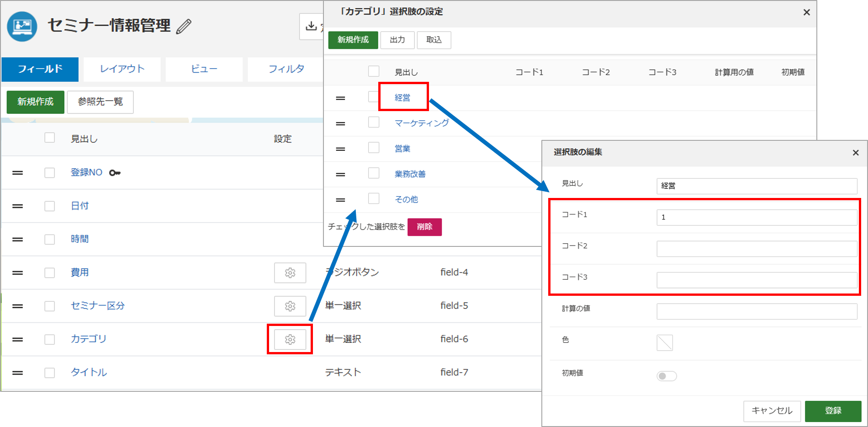Grab drag handle of マーケティング option row
Screen dimensions: 868x427
(x=340, y=124)
